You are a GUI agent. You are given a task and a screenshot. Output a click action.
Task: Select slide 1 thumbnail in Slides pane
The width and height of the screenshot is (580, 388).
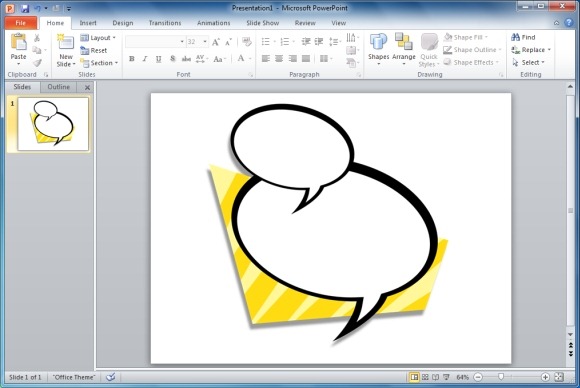point(53,124)
